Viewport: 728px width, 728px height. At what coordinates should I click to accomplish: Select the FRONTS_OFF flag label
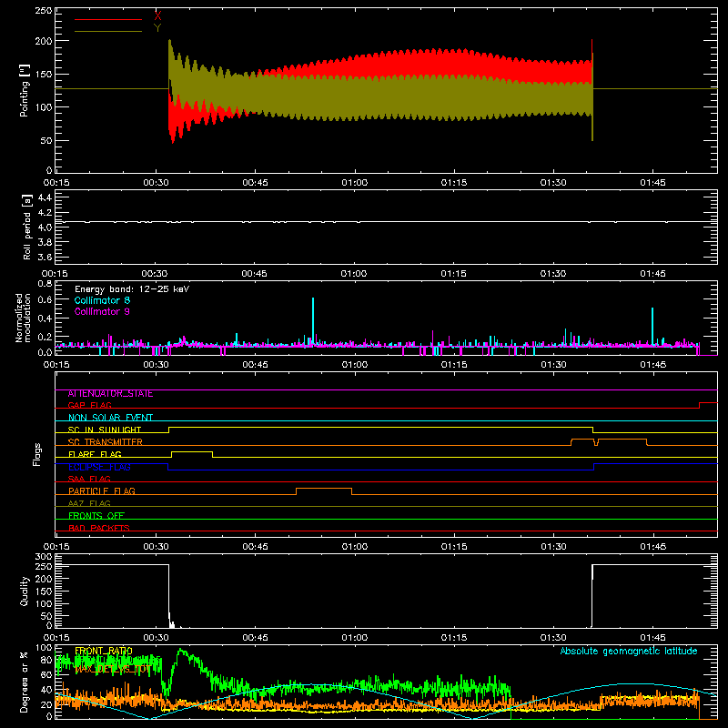click(96, 515)
